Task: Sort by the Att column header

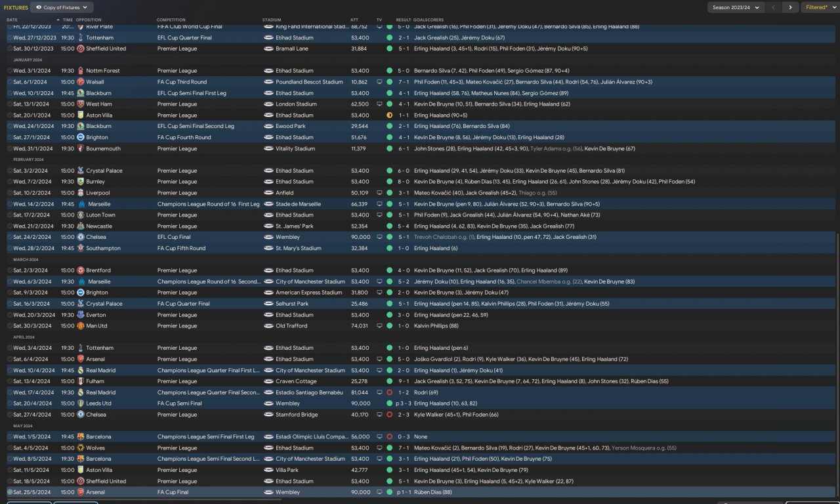Action: 354,20
